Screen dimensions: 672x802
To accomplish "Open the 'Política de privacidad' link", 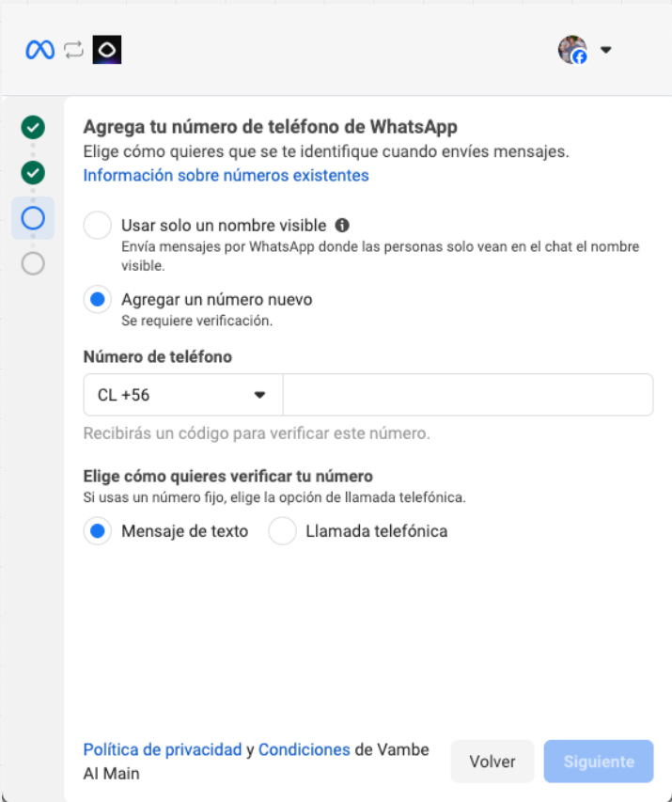I will [x=163, y=750].
